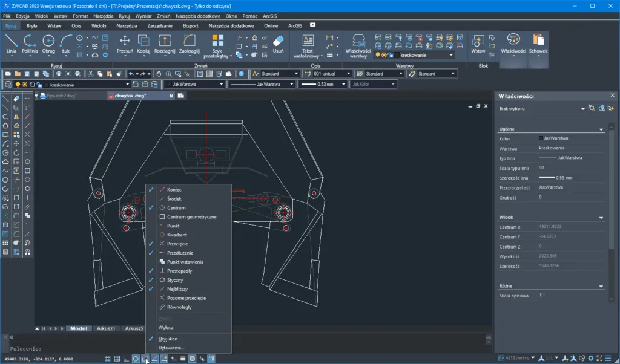Open the JakKolor plot style dropdown

click(373, 84)
